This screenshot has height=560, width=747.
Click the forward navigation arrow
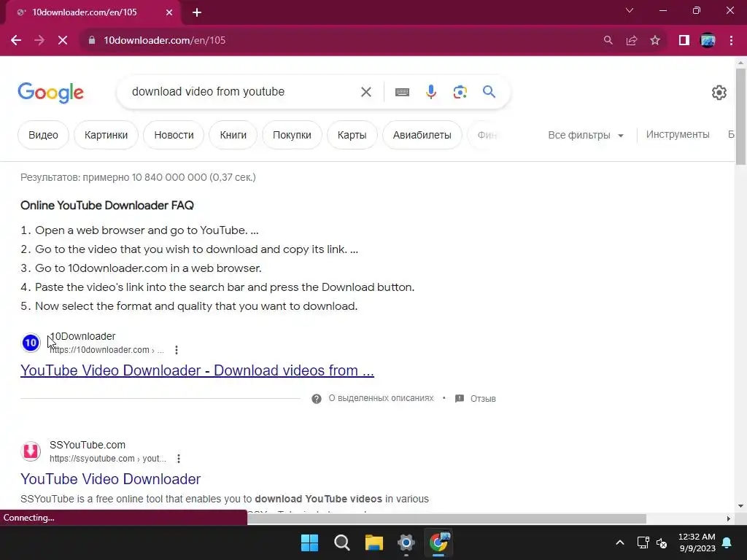point(39,41)
